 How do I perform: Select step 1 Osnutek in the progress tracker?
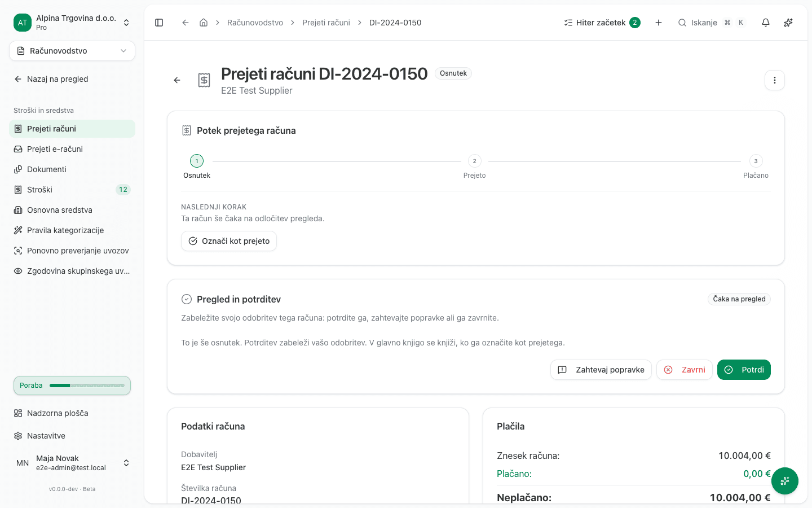point(197,167)
